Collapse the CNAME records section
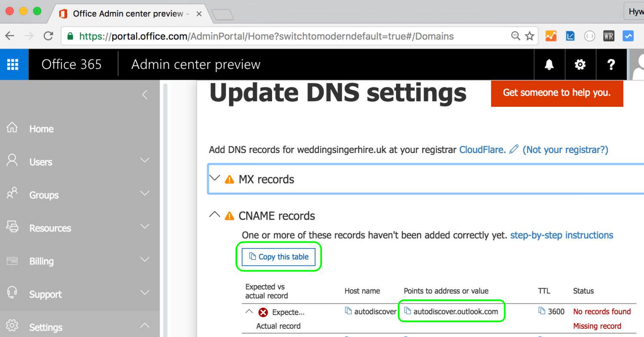The height and width of the screenshot is (337, 644). (x=214, y=215)
